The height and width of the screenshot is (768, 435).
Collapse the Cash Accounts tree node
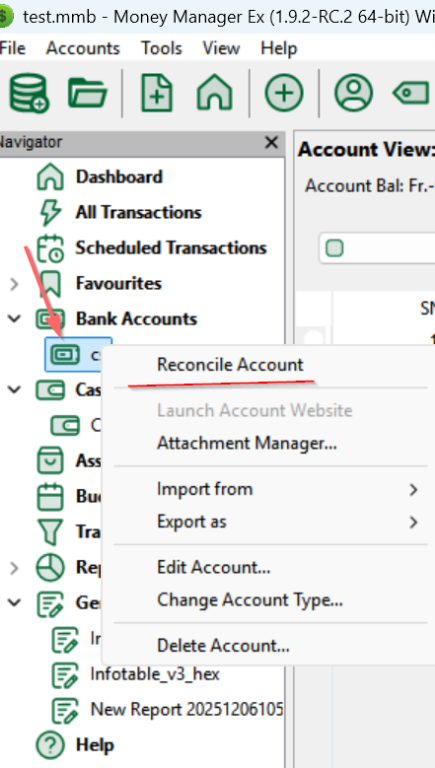pyautogui.click(x=14, y=390)
